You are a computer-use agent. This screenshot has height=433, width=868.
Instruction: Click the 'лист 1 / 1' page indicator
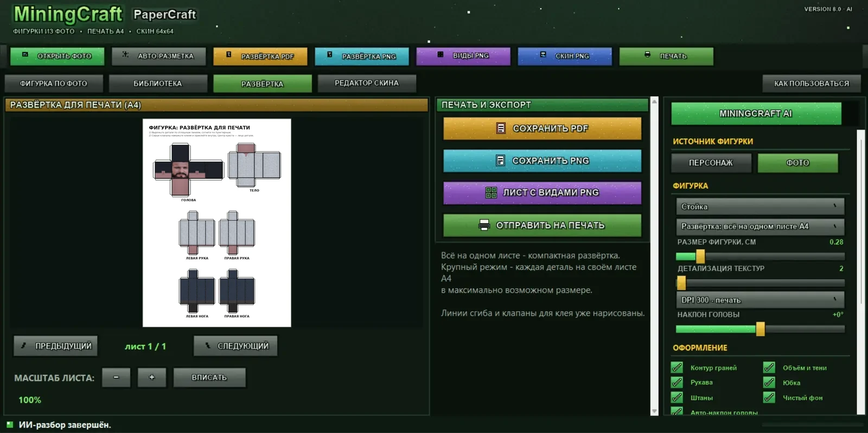[145, 346]
